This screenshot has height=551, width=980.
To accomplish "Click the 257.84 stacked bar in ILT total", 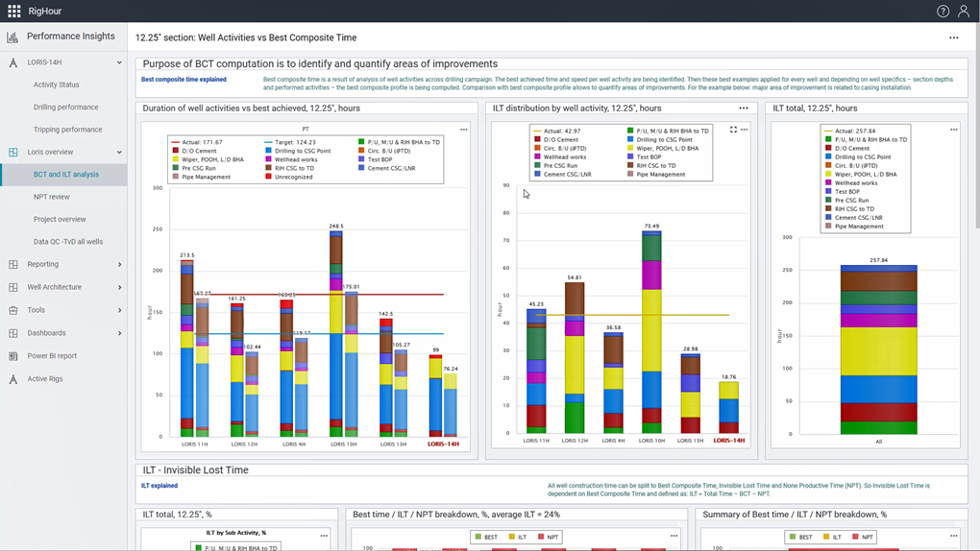I will coord(879,349).
